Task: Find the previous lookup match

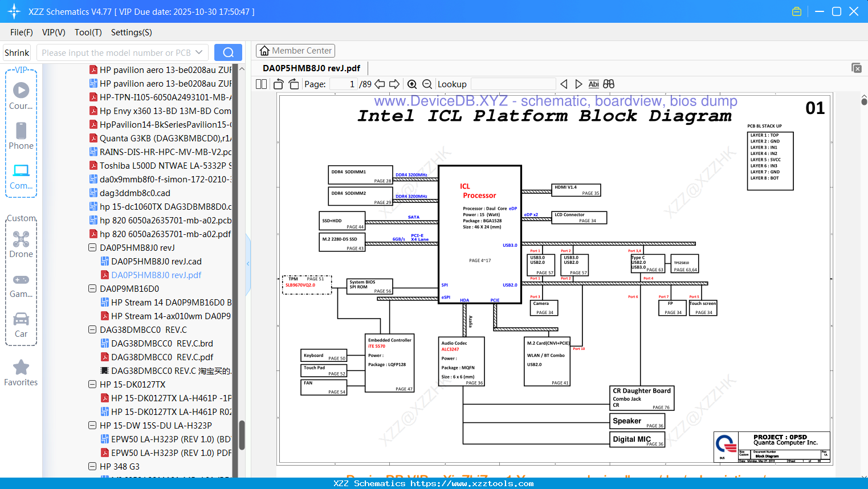Action: [x=564, y=84]
